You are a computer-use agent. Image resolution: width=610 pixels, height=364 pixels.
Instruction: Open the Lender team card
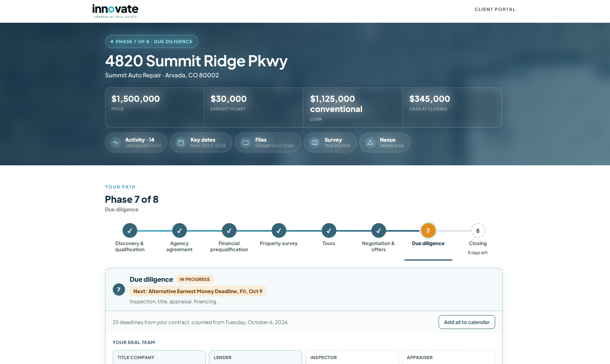(255, 357)
